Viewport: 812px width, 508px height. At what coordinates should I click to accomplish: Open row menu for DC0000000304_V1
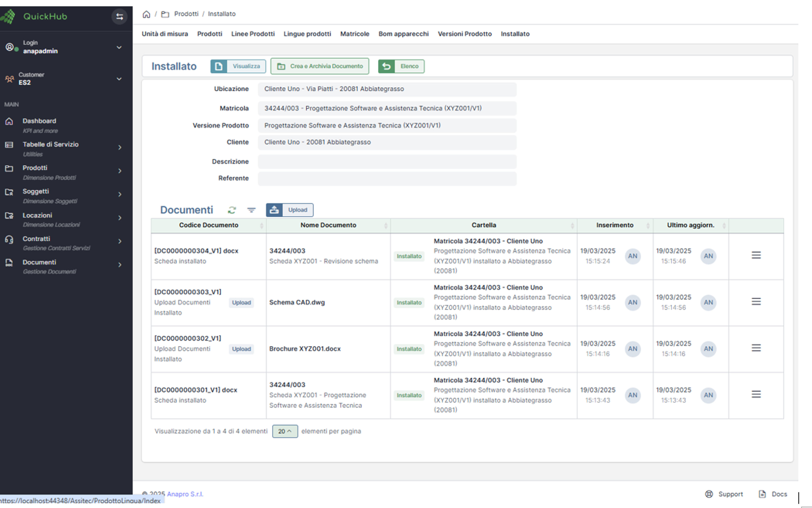click(x=756, y=255)
